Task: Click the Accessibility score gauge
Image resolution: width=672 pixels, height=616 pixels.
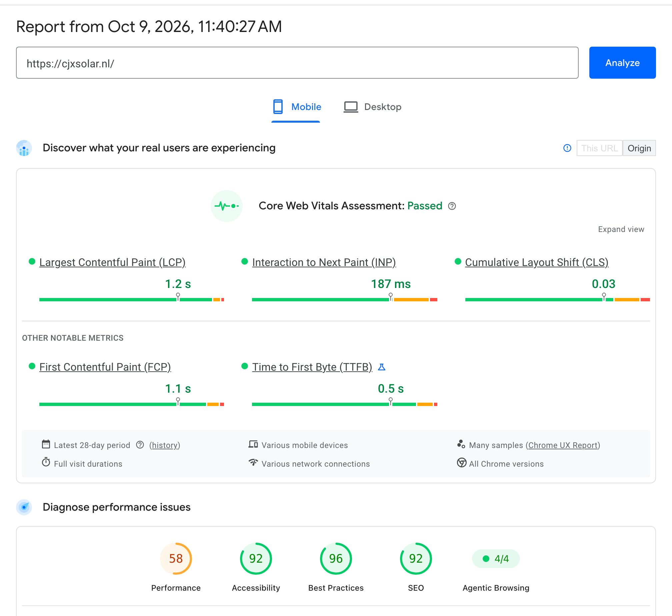Action: (x=256, y=559)
